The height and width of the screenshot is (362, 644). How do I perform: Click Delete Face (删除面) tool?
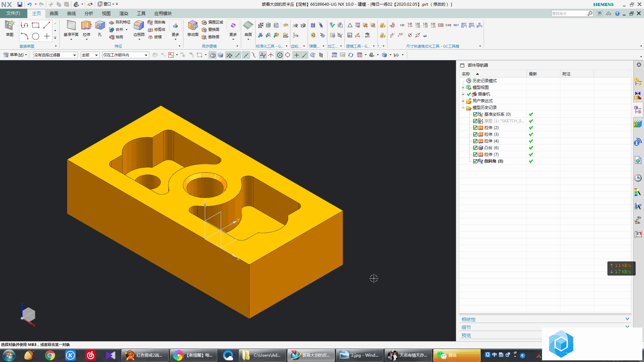211,37
